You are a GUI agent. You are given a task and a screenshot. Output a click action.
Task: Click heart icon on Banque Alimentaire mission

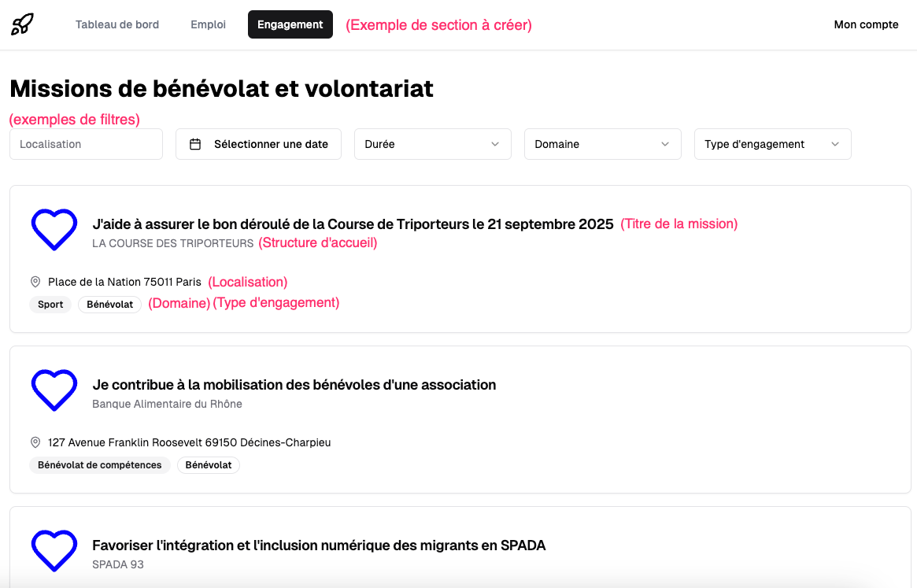pos(54,390)
